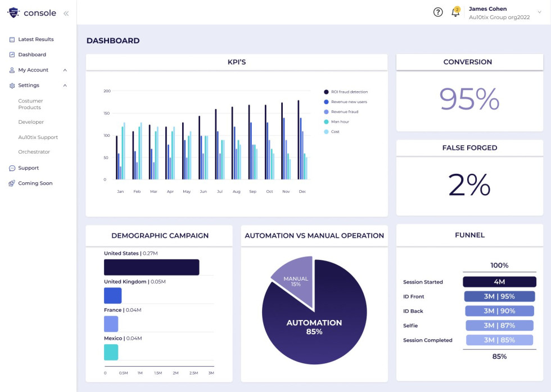Open the notifications bell icon
The width and height of the screenshot is (551, 392).
(x=455, y=12)
